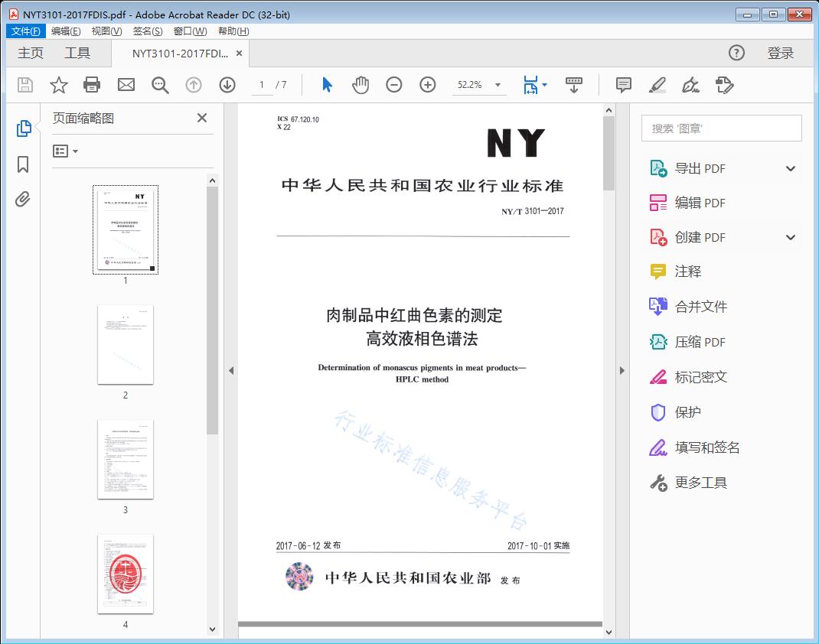Collapse the right tools pane arrow
The height and width of the screenshot is (644, 819).
coord(622,371)
